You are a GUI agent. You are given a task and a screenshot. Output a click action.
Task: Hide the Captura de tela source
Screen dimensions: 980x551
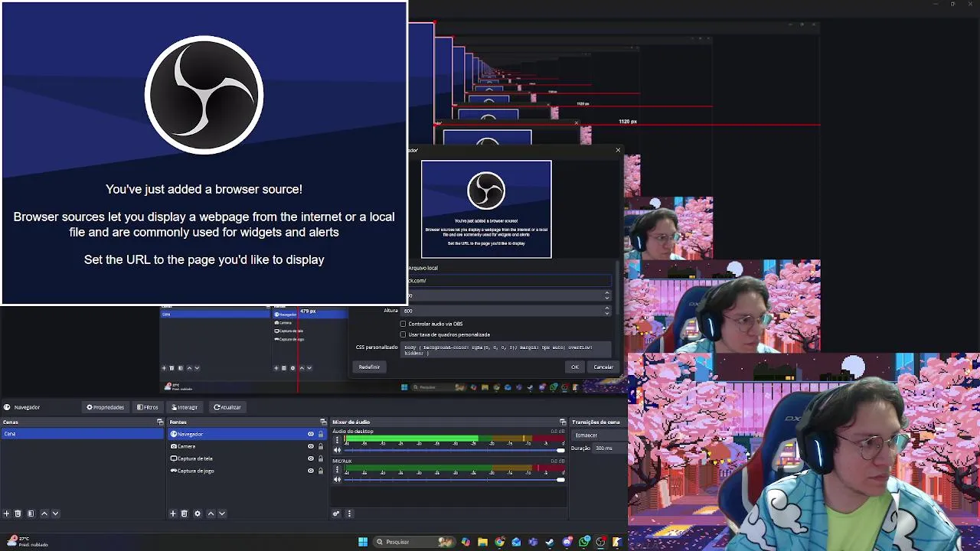(311, 458)
